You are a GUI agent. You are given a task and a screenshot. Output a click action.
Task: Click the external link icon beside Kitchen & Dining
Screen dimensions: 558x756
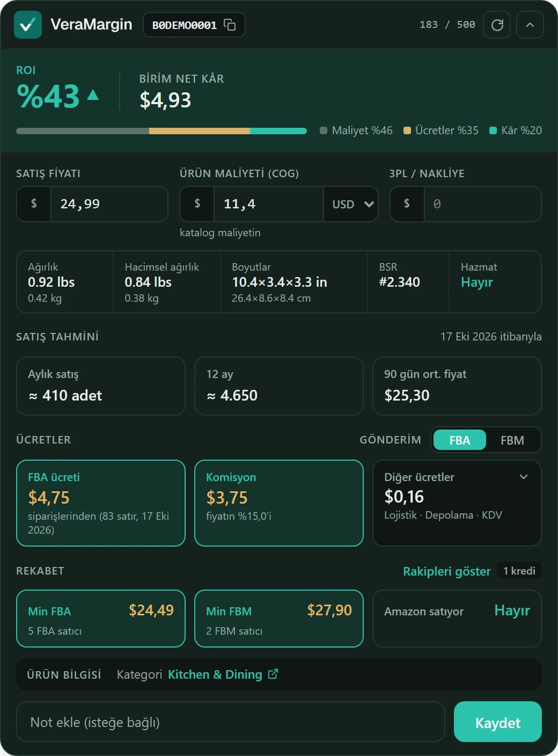point(273,674)
